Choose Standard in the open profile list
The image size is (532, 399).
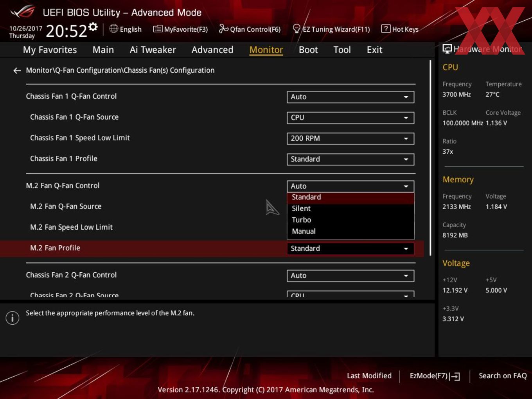350,197
